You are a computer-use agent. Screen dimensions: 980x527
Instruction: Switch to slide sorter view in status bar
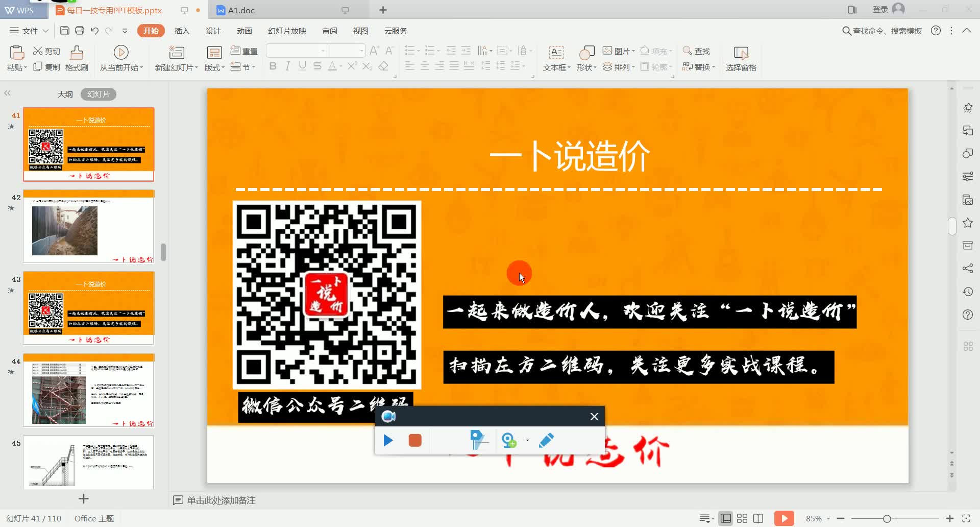coord(742,518)
